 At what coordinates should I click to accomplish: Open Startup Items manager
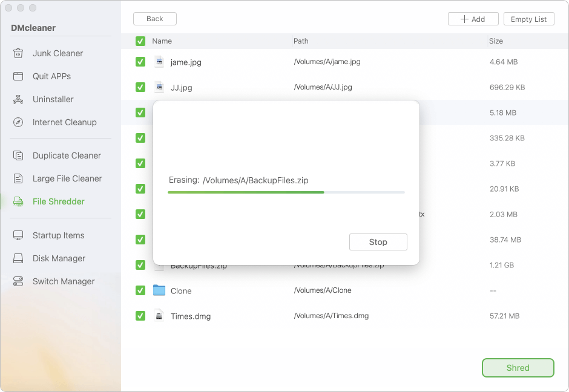pyautogui.click(x=58, y=235)
